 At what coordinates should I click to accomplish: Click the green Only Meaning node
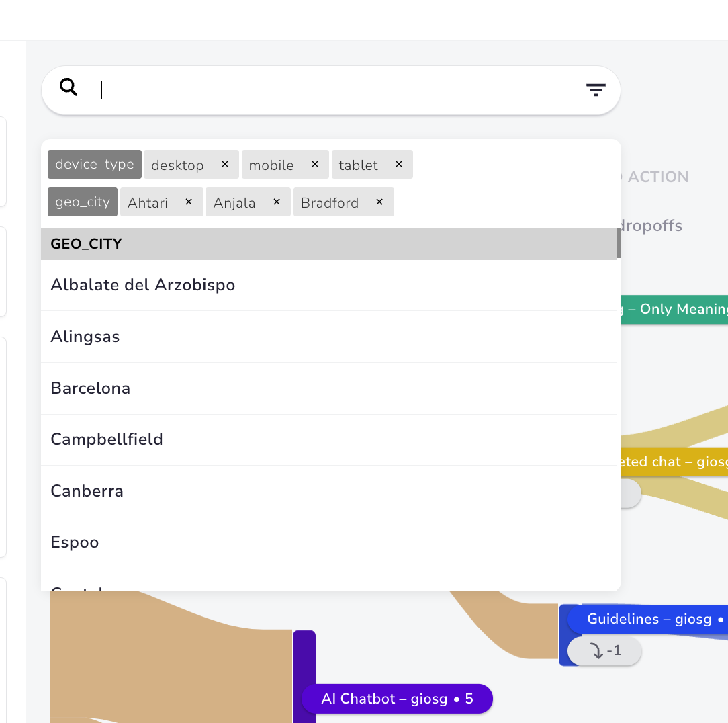click(674, 309)
